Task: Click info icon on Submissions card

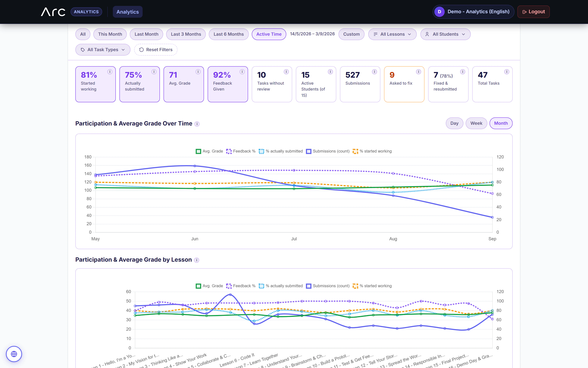Action: 374,72
